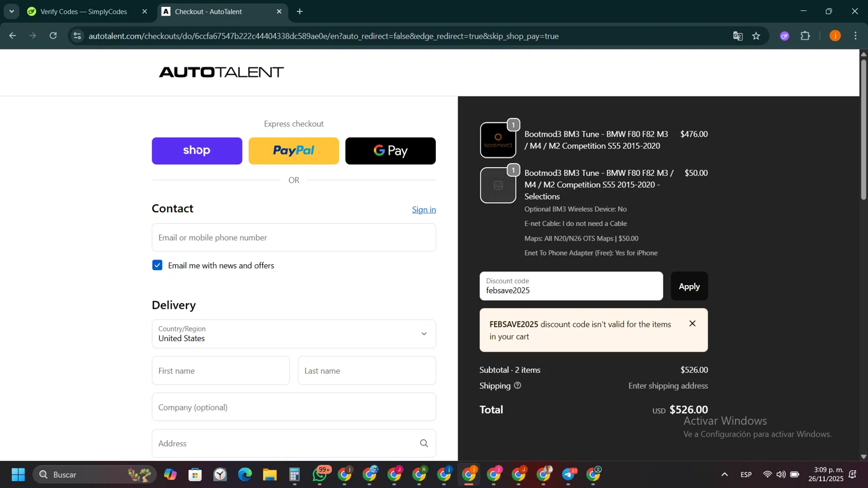Open the Clock app in the taskbar
The width and height of the screenshot is (868, 488).
(220, 475)
